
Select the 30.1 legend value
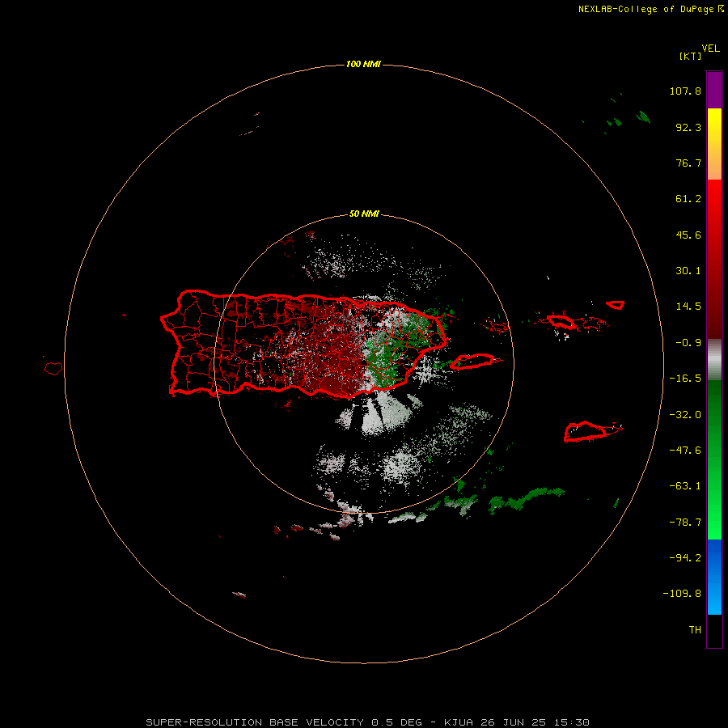click(688, 271)
